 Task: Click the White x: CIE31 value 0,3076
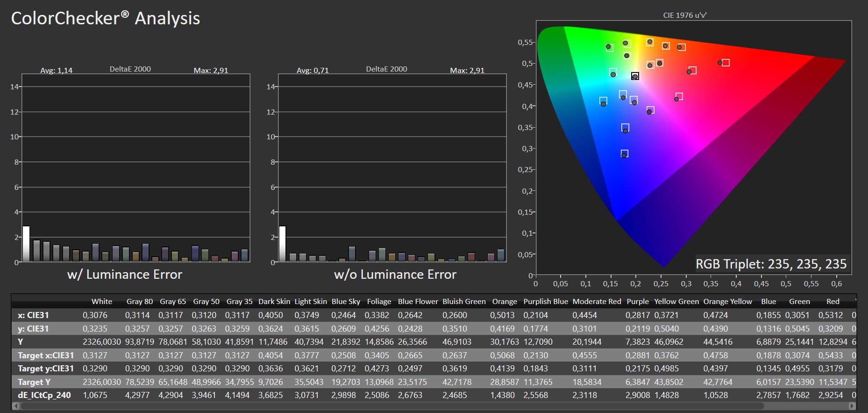pyautogui.click(x=95, y=315)
